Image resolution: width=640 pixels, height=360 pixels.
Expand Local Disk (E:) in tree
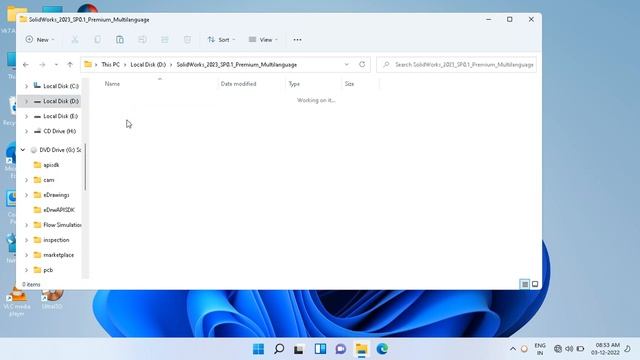[x=27, y=116]
